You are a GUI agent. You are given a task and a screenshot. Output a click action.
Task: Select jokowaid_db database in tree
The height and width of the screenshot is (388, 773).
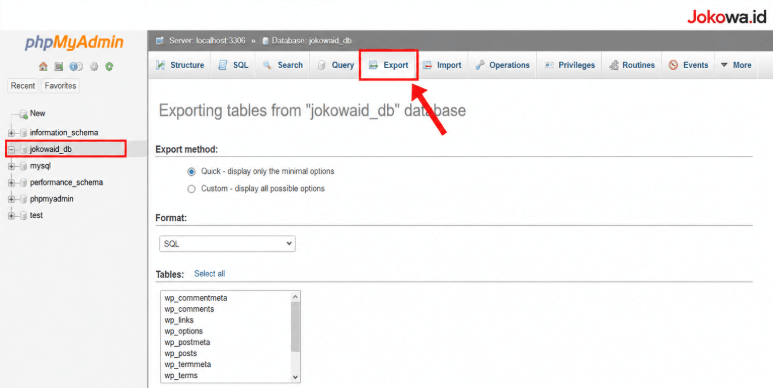(51, 149)
